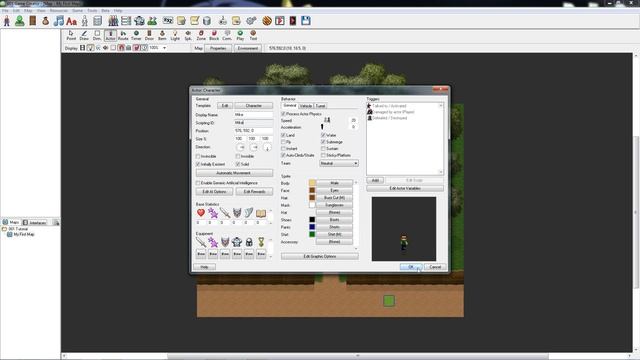Select the Draw pencil tool

point(84,36)
